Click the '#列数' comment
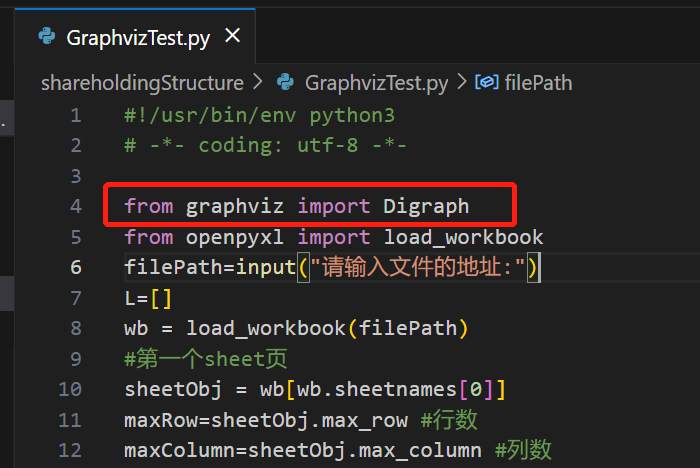This screenshot has width=700, height=468. [x=523, y=450]
